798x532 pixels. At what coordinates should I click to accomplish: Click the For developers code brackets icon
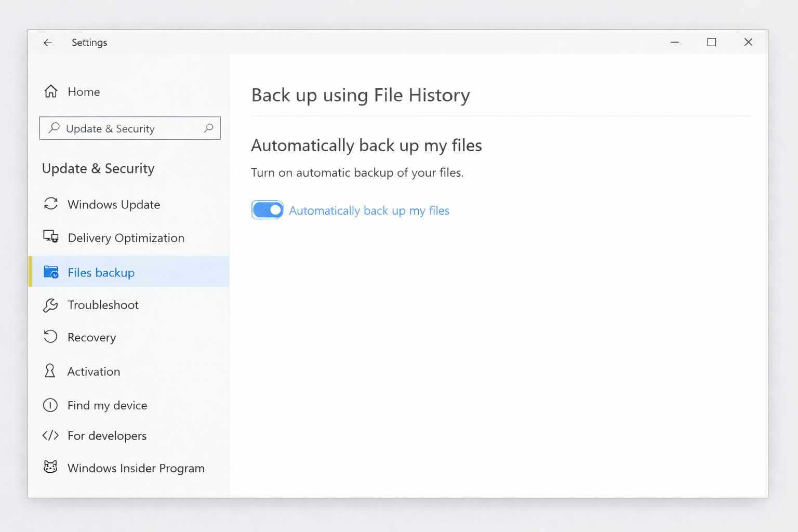point(50,435)
